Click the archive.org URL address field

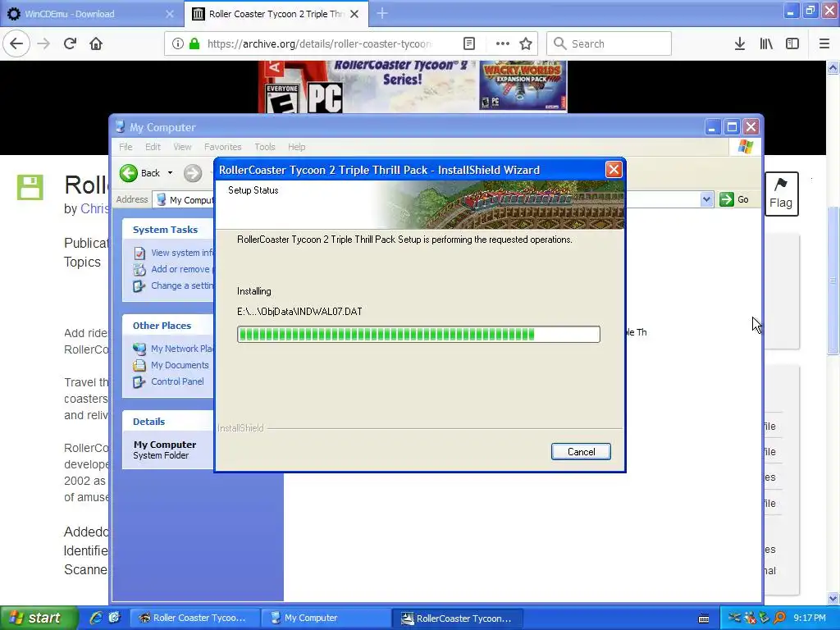point(319,43)
